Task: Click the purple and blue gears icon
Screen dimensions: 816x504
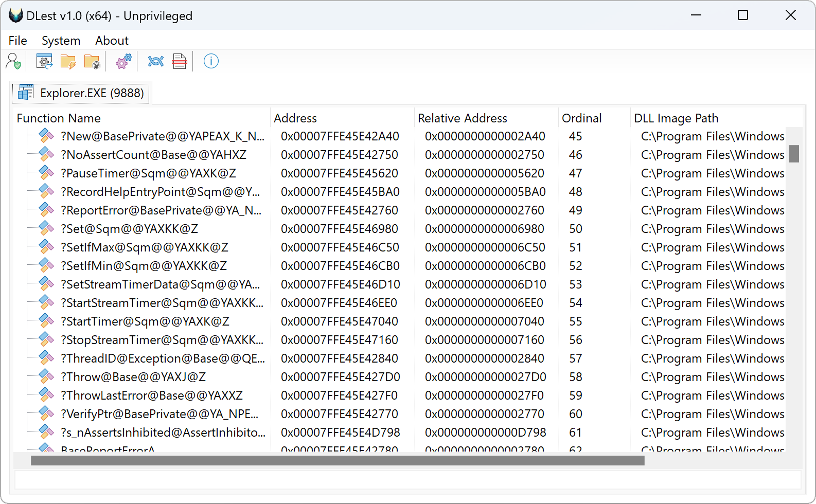Action: 123,61
